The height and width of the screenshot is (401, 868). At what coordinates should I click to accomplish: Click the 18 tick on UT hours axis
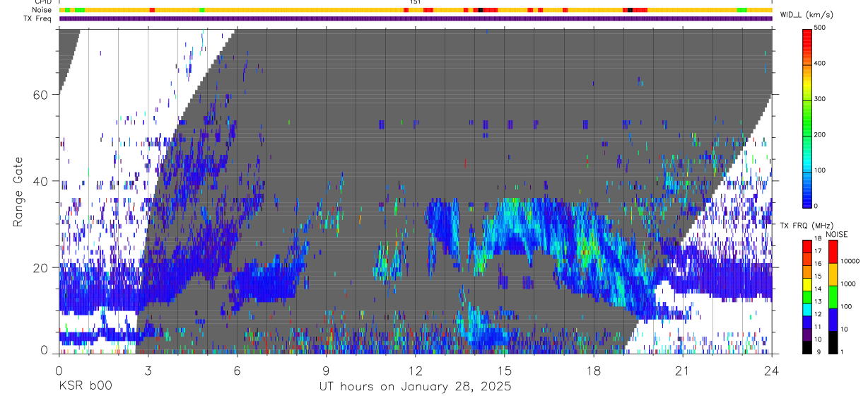click(x=593, y=371)
